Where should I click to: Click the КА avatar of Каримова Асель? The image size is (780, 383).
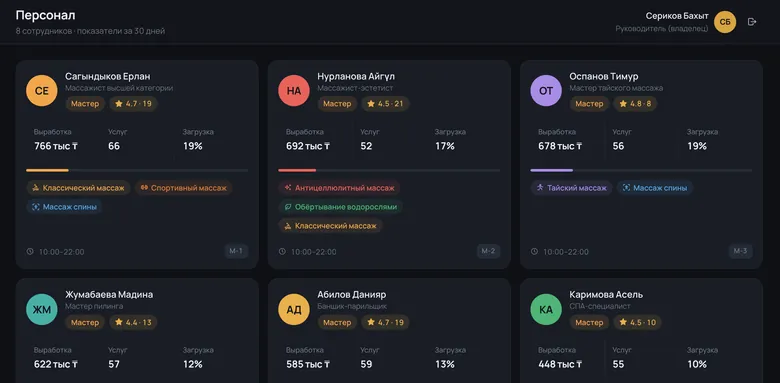coord(546,309)
